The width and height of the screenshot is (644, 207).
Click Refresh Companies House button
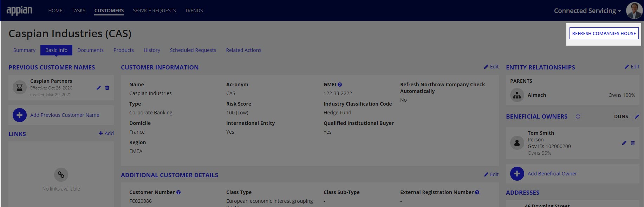pyautogui.click(x=604, y=33)
